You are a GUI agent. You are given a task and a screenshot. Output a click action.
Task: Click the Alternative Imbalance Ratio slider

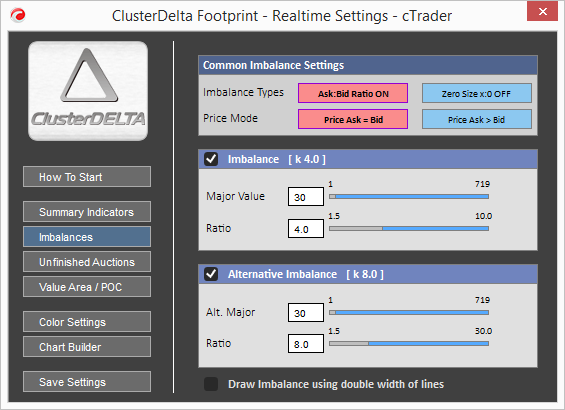click(409, 344)
